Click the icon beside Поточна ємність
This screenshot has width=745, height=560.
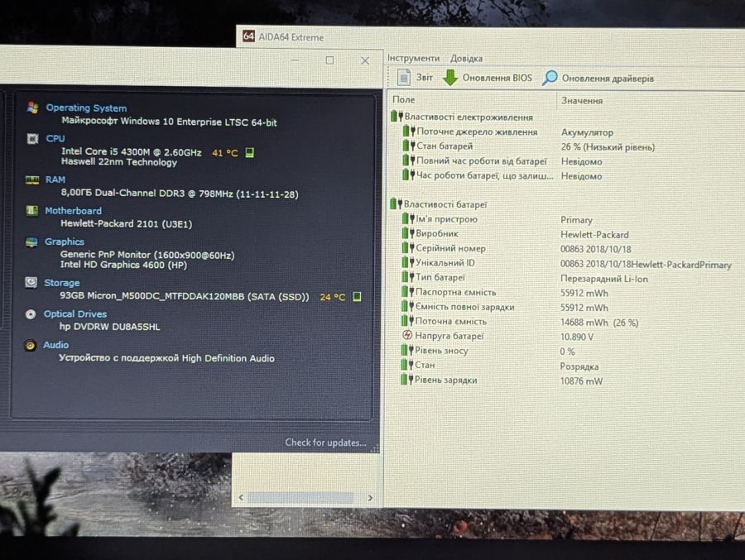pyautogui.click(x=407, y=321)
